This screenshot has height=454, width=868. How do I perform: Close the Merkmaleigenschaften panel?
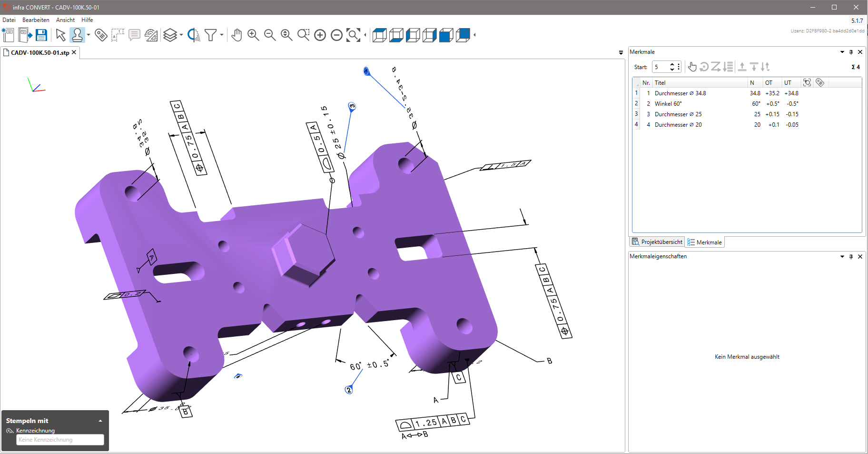coord(860,256)
